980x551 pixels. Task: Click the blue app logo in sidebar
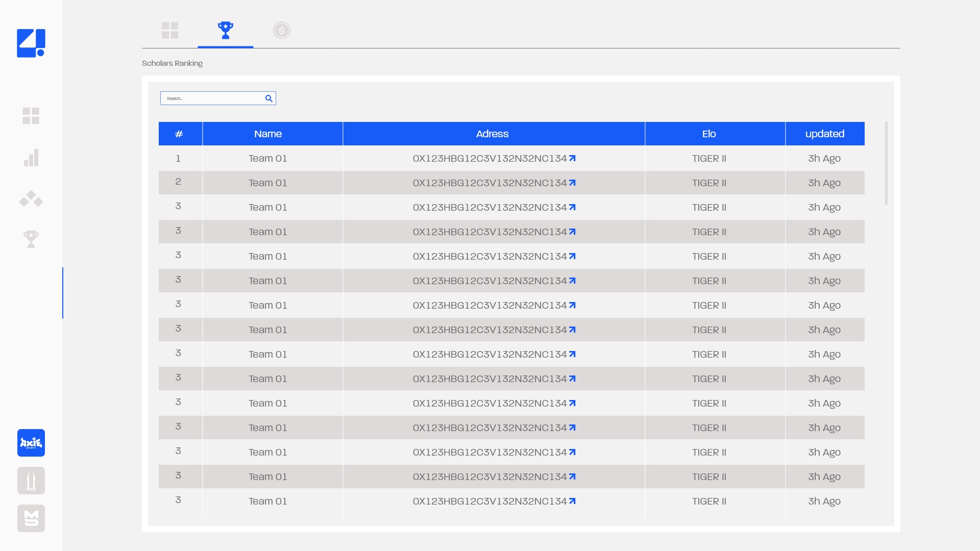(31, 43)
